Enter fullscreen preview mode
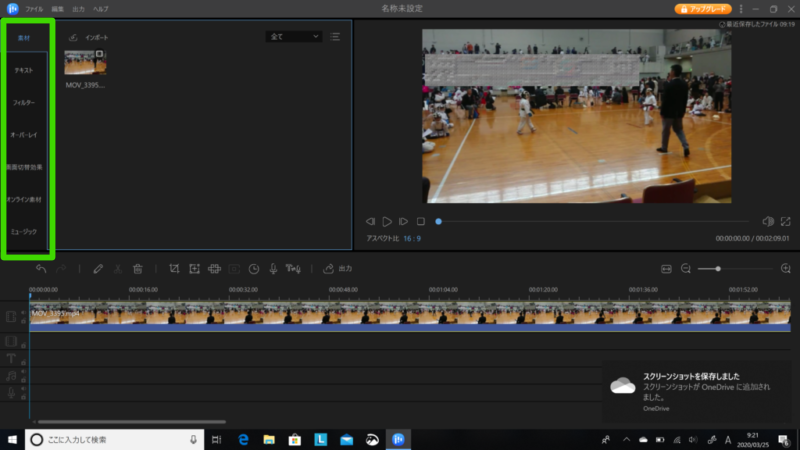Viewport: 800px width, 450px height. (x=786, y=221)
